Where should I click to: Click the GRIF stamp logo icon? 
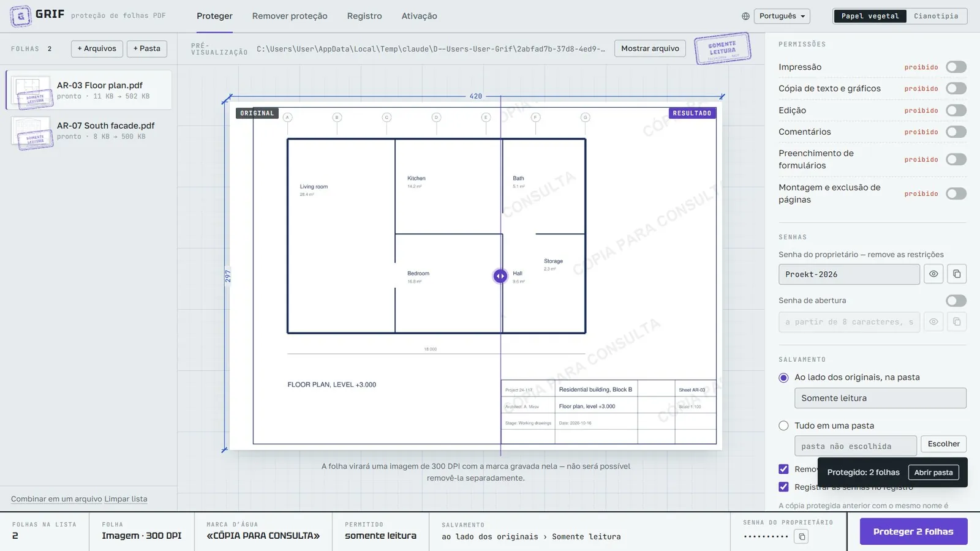tap(21, 16)
